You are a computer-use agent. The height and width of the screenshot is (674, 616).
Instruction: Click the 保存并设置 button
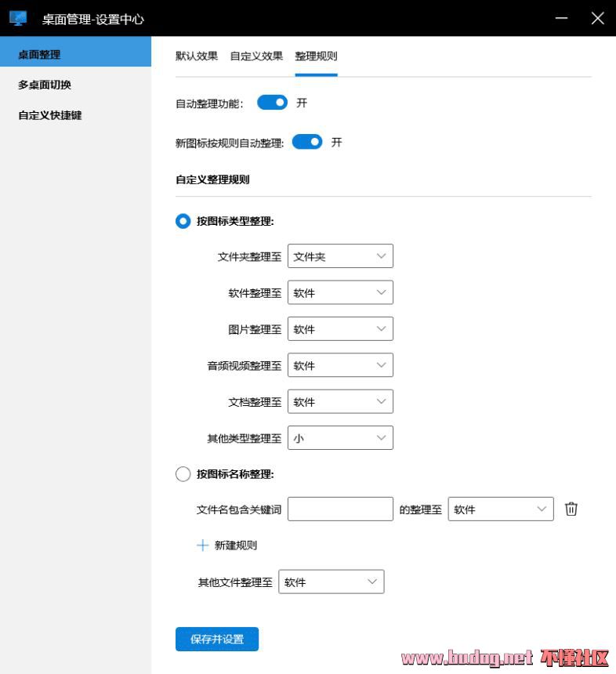pyautogui.click(x=217, y=639)
